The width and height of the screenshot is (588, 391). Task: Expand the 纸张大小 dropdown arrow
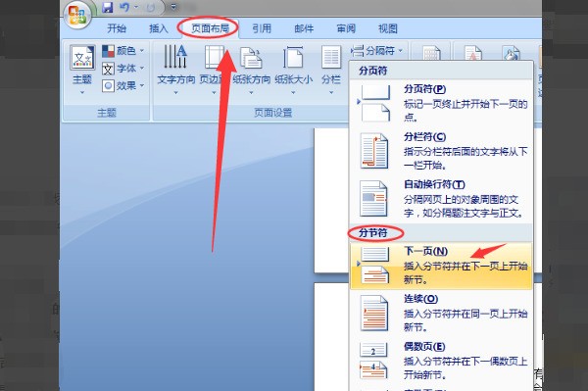[293, 92]
